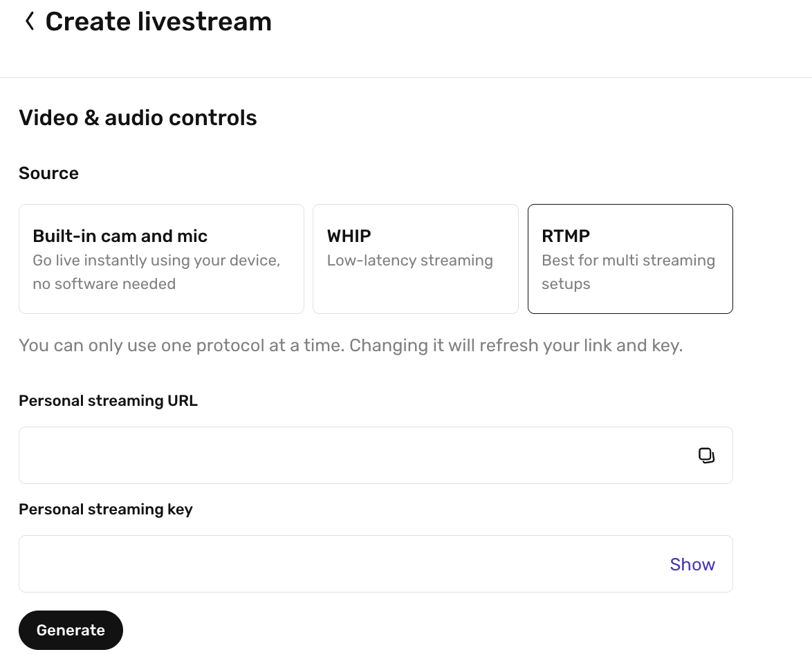Click the RTMP title text
Image resolution: width=812 pixels, height=661 pixels.
566,236
